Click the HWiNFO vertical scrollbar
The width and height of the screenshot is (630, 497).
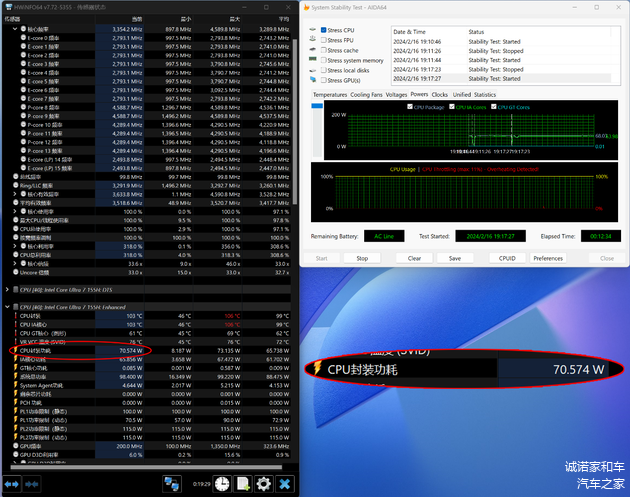tap(297, 200)
